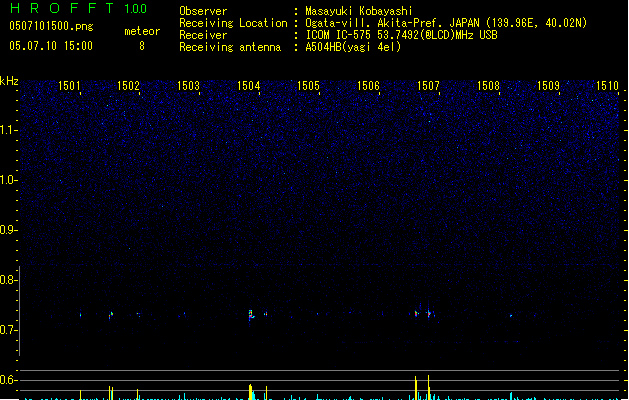629x400 pixels.
Task: Click the 1508 time axis label
Action: [488, 86]
